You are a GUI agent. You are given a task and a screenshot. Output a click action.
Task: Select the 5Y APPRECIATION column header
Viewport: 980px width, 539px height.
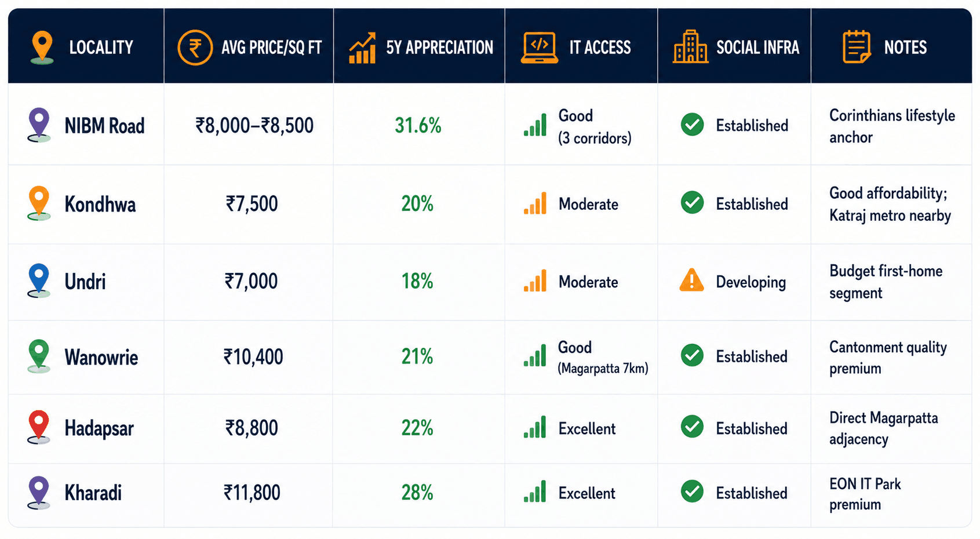pos(420,46)
